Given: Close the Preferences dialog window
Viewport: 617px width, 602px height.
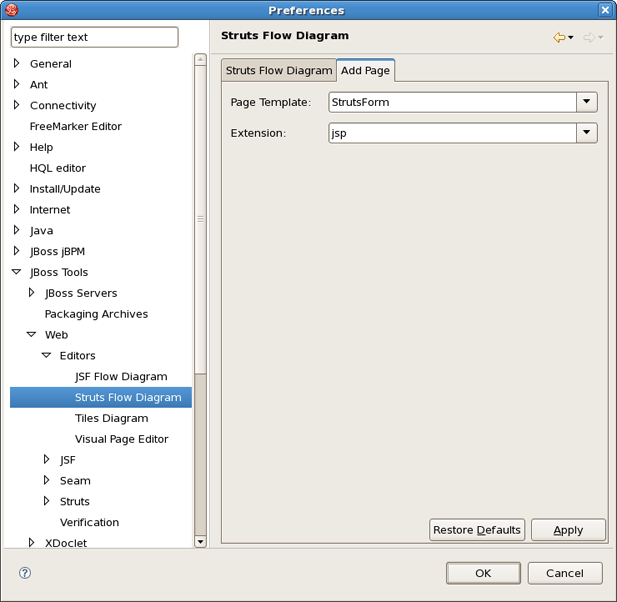Looking at the screenshot, I should (605, 10).
